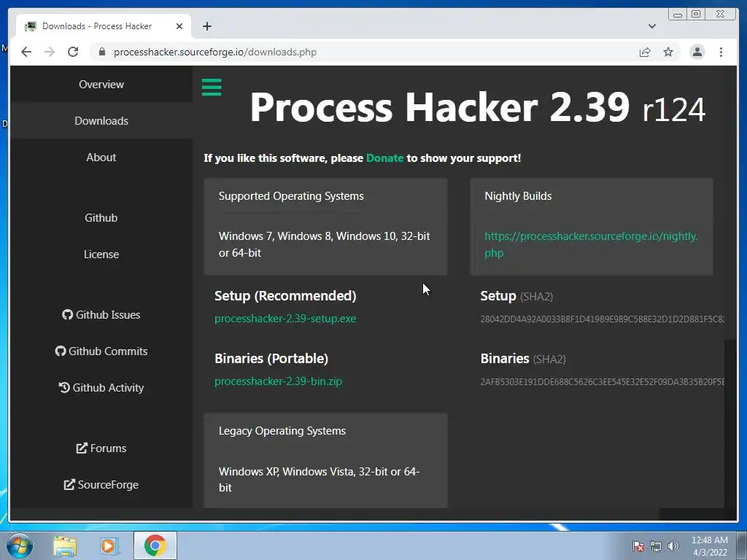Click the Donate link
Image resolution: width=747 pixels, height=560 pixels.
[x=384, y=158]
